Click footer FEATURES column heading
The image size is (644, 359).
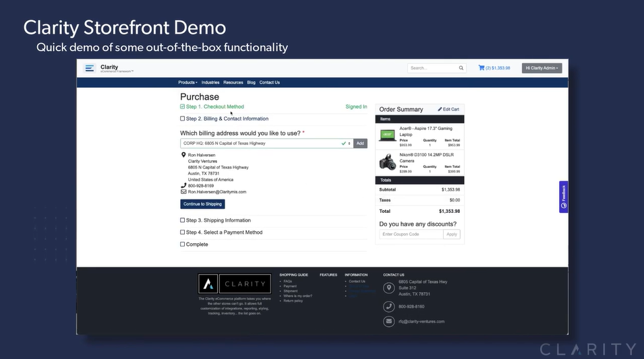(328, 275)
